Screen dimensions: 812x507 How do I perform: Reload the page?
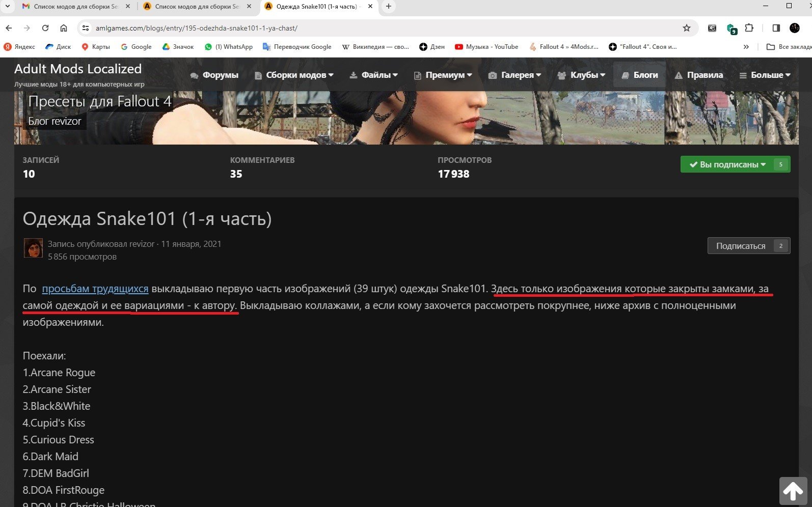45,28
